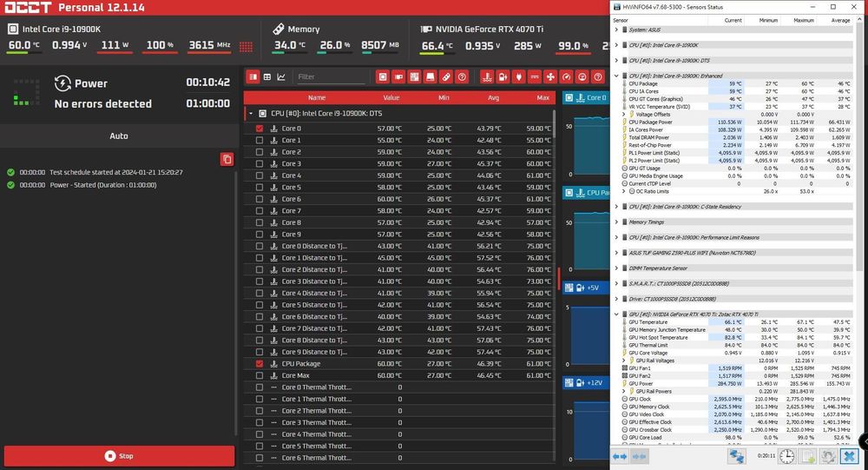Viewport: 868px width, 470px height.
Task: Sort by the Value column header
Action: tap(391, 97)
